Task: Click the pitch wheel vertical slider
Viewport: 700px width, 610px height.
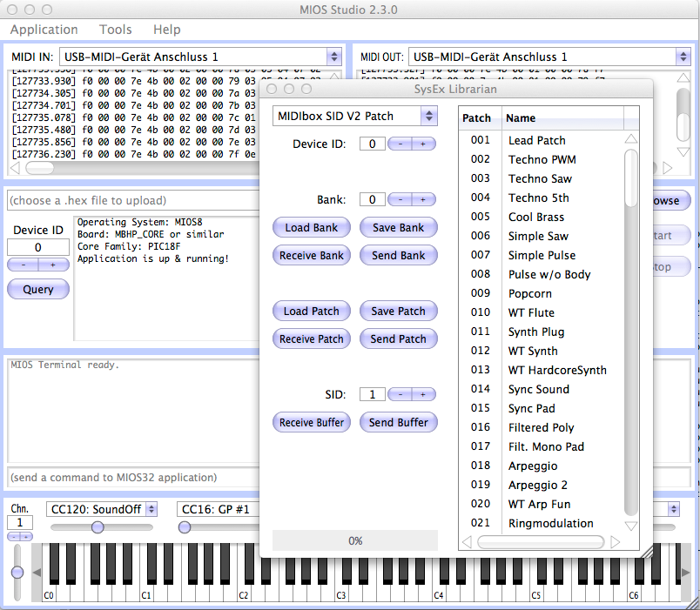Action: click(x=17, y=572)
